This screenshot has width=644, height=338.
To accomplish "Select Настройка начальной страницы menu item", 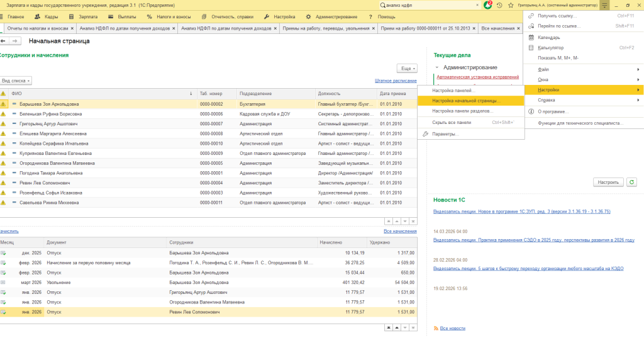I will pyautogui.click(x=465, y=100).
